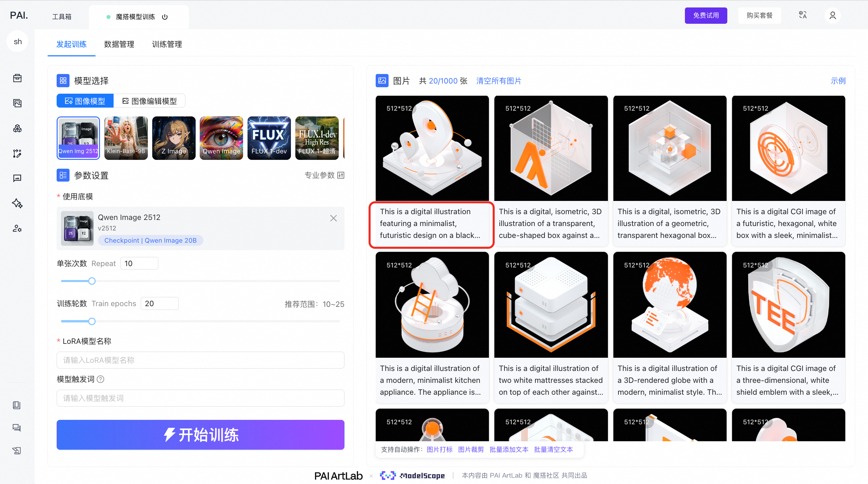Image resolution: width=868 pixels, height=484 pixels.
Task: Click the 清空所有图片 link
Action: (498, 81)
